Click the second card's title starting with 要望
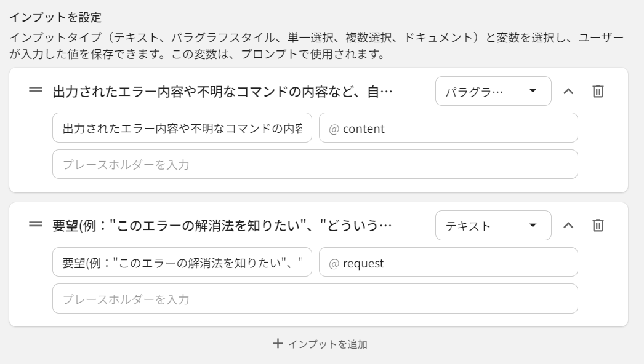644x364 pixels. [222, 226]
